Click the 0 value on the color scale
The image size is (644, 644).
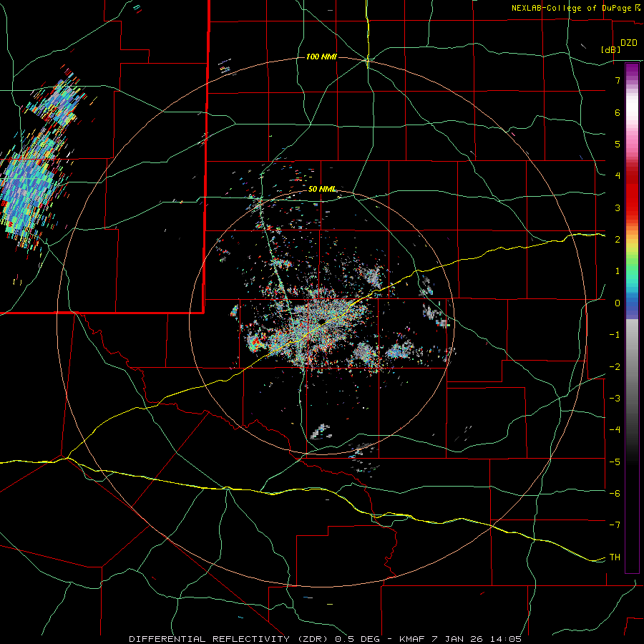click(x=618, y=303)
